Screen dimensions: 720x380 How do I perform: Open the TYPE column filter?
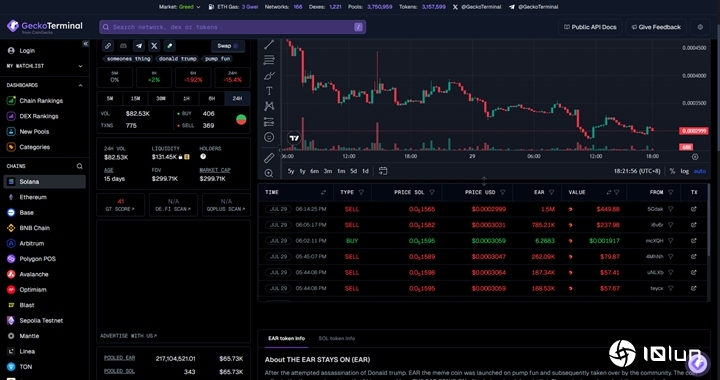(361, 192)
